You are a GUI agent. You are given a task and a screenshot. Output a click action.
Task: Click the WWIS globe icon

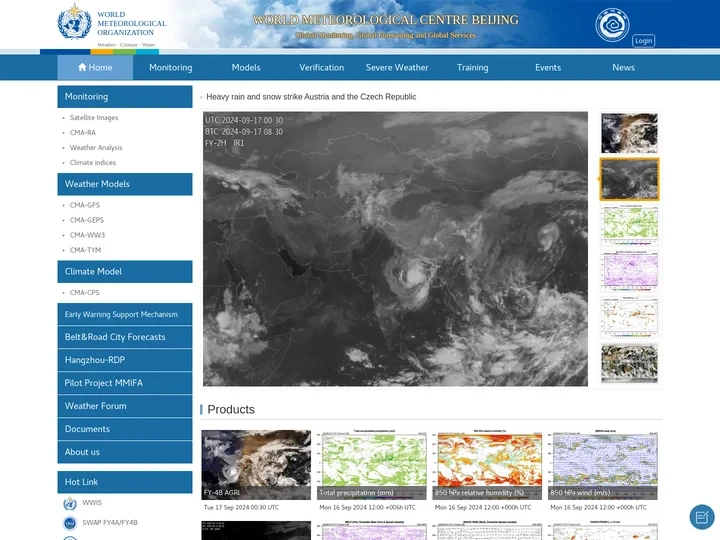click(70, 503)
